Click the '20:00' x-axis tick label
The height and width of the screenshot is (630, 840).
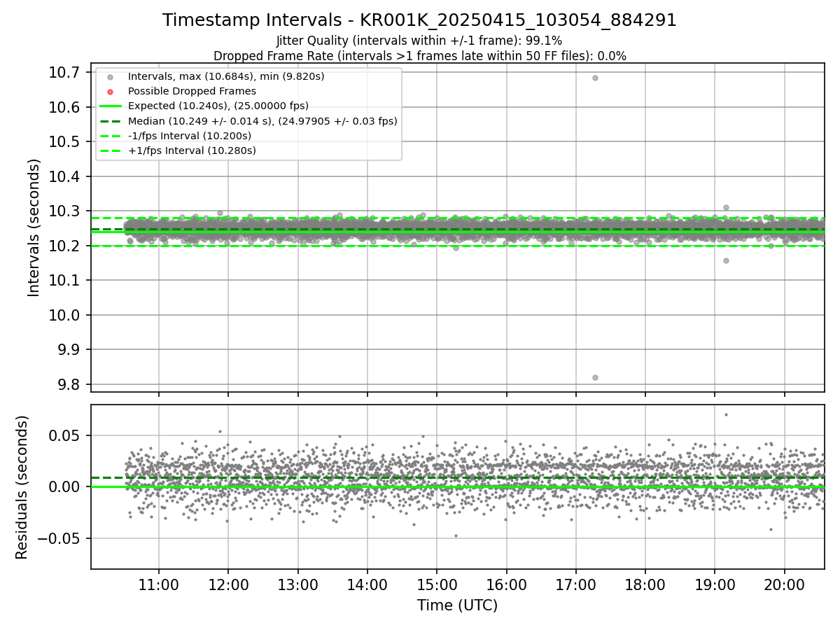pyautogui.click(x=784, y=584)
